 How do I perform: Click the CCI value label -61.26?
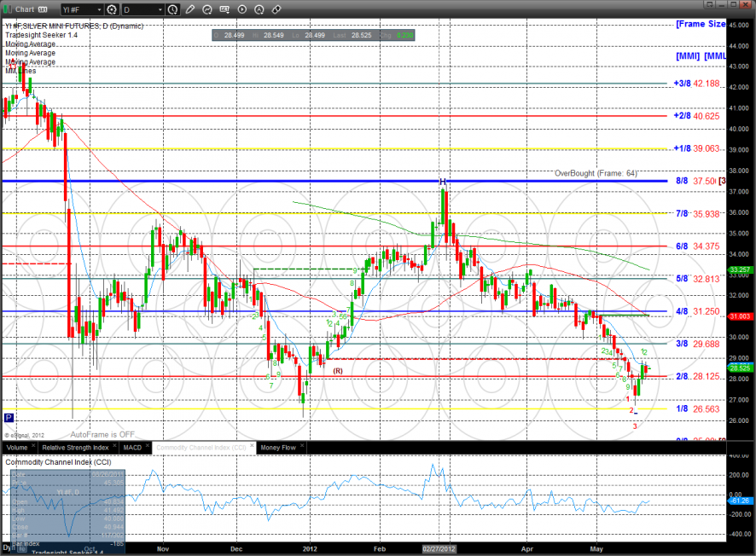pyautogui.click(x=741, y=501)
